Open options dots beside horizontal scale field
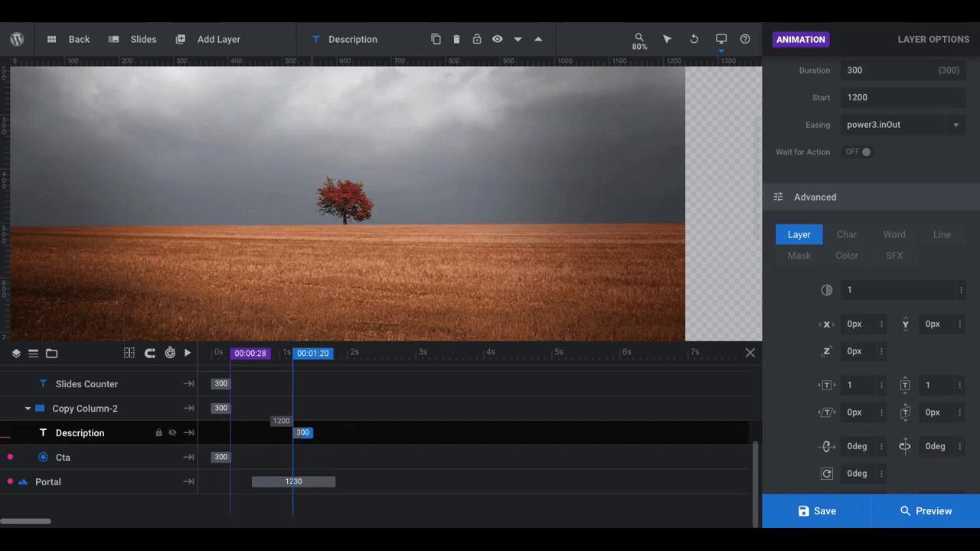980x551 pixels. (x=881, y=385)
